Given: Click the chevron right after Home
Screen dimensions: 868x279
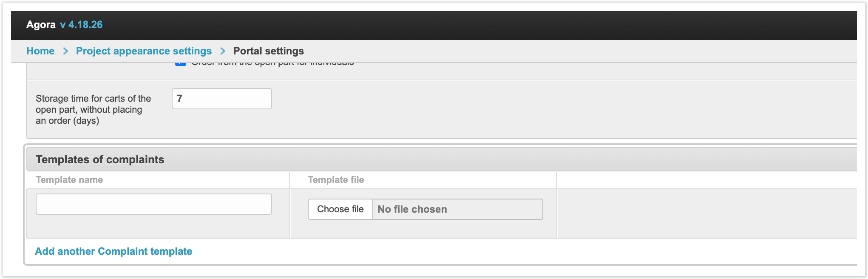Looking at the screenshot, I should [x=65, y=51].
